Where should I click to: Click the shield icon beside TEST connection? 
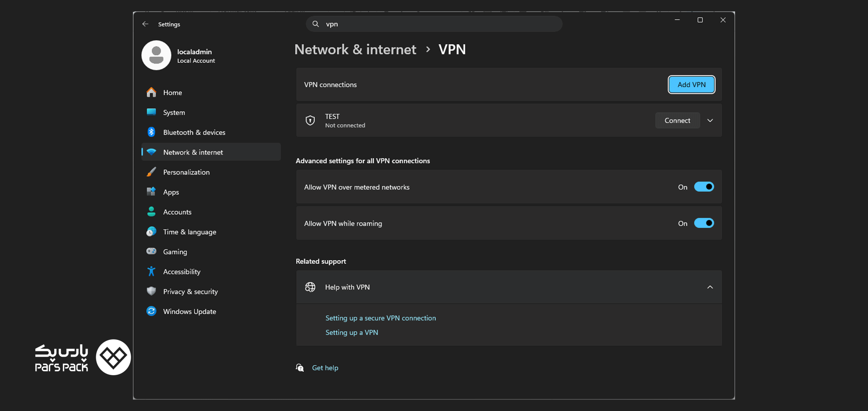pos(310,120)
